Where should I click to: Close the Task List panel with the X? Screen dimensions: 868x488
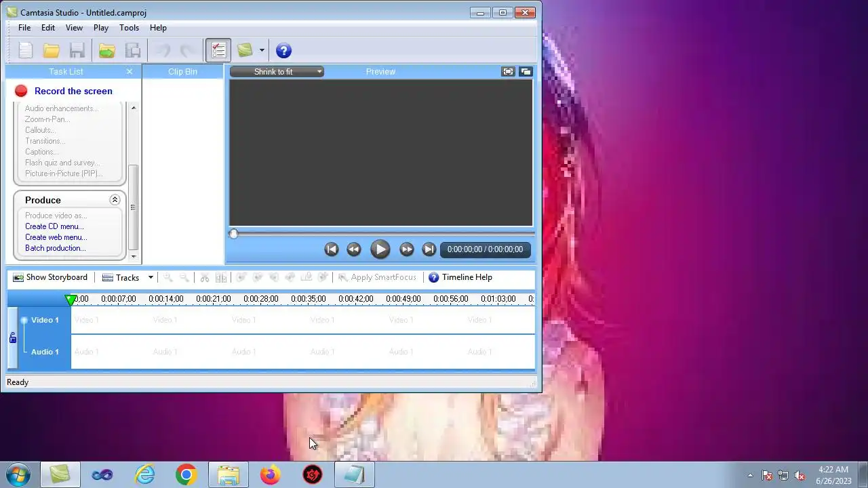130,71
